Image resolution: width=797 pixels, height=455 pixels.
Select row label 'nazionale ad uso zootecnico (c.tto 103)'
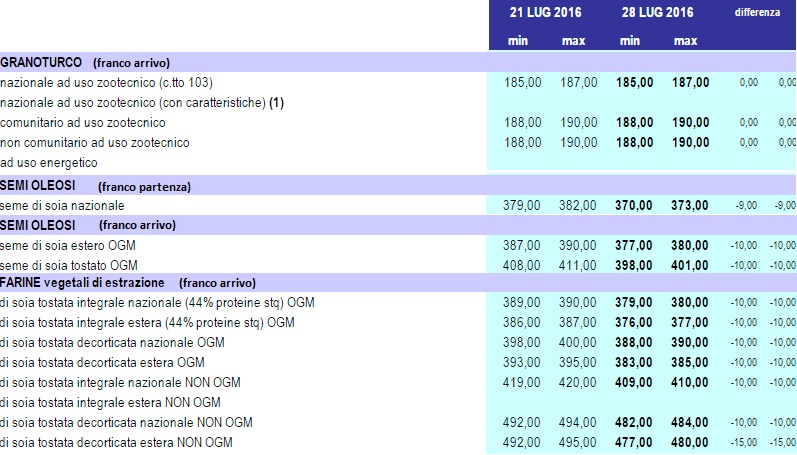(x=106, y=82)
